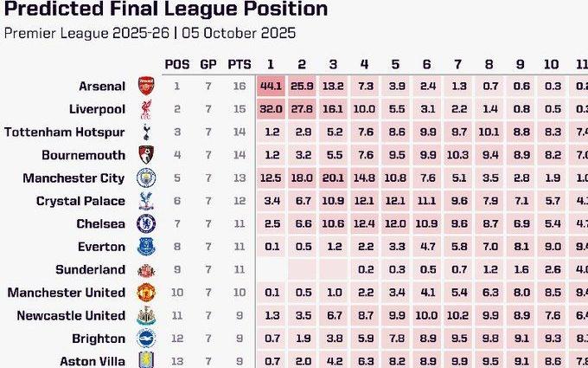Select the Sunderland club crest

pos(146,269)
